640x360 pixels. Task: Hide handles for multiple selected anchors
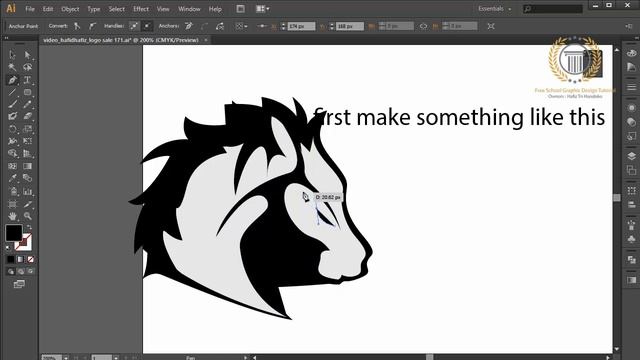(147, 26)
